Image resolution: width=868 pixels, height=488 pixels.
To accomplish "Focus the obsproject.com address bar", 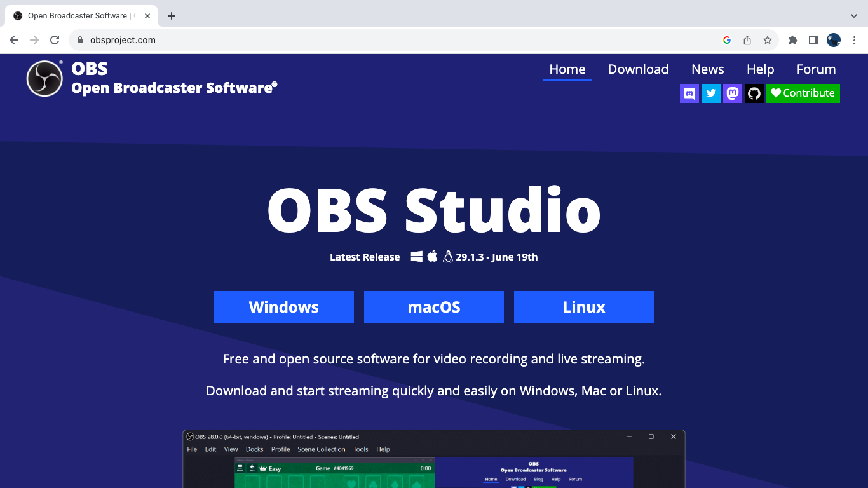I will click(x=381, y=40).
